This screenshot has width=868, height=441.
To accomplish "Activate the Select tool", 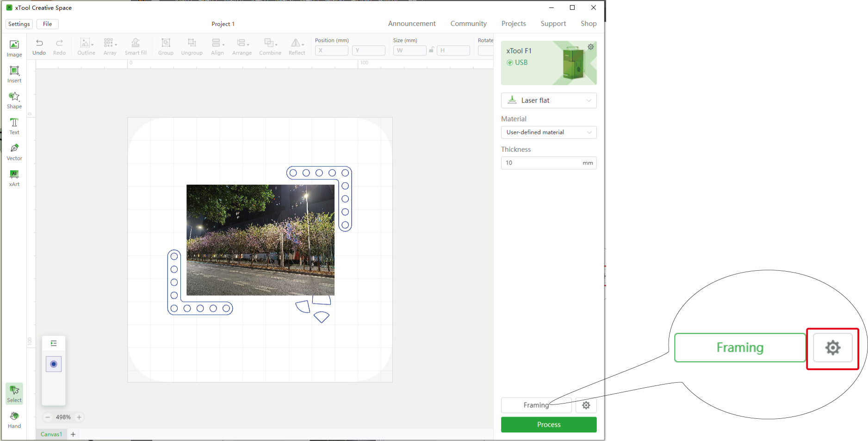I will point(14,394).
